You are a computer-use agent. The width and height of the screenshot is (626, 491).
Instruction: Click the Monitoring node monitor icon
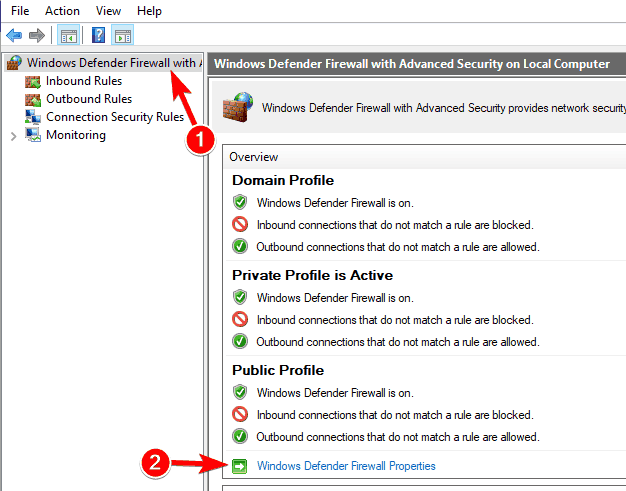(x=33, y=135)
